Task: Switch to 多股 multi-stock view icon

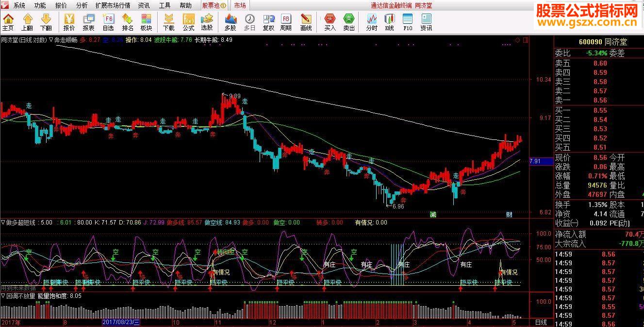Action: coord(231,22)
